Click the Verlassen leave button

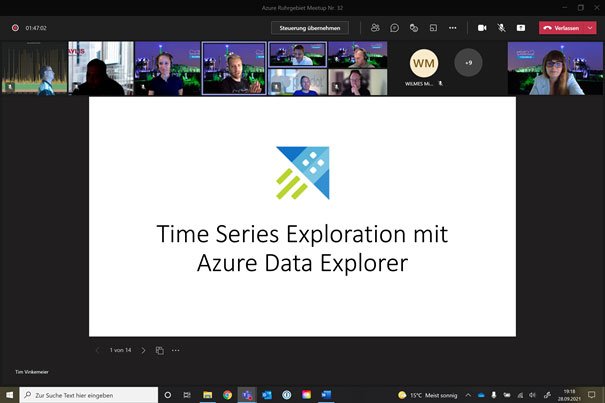[x=562, y=28]
